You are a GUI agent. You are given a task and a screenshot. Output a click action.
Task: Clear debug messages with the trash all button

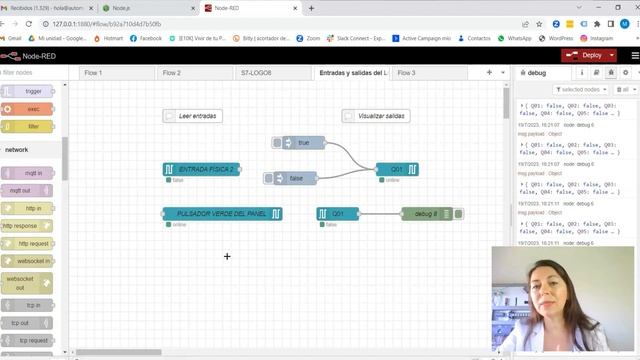623,89
